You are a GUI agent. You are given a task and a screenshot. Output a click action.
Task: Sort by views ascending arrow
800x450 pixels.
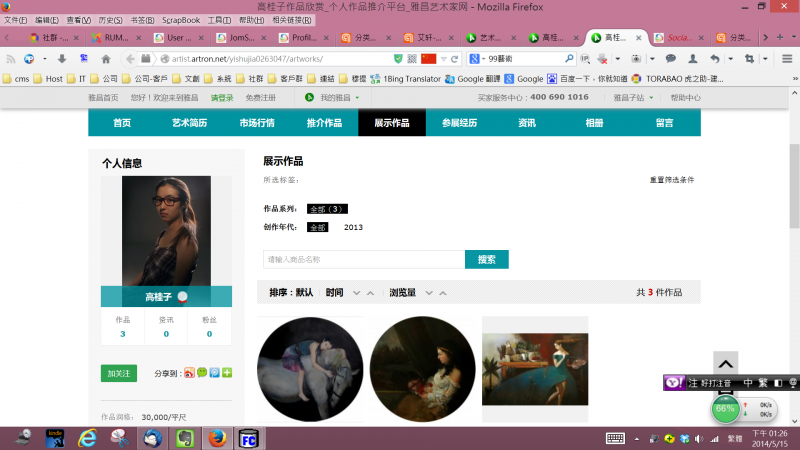[x=443, y=293]
